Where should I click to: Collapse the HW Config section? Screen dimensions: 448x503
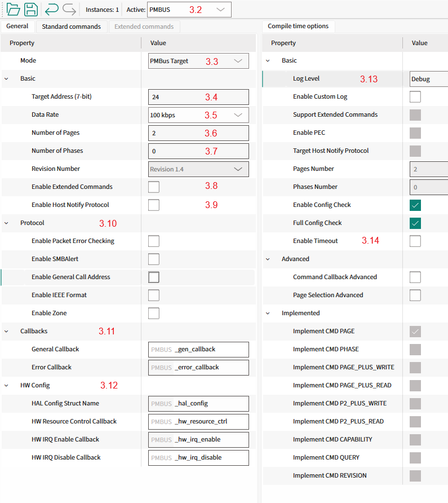point(6,385)
